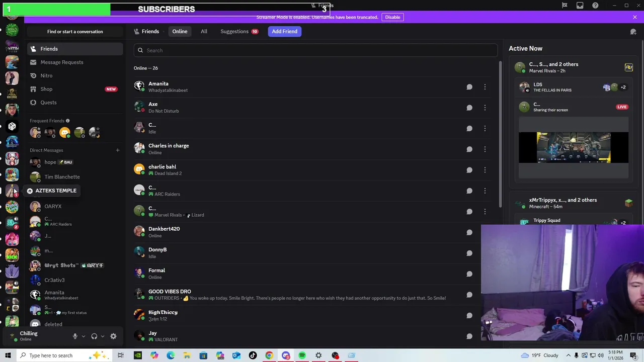Click Find or start a conversation
Viewport: 644px width, 362px height.
click(x=75, y=32)
